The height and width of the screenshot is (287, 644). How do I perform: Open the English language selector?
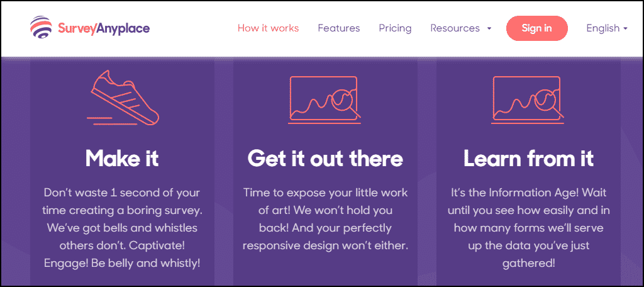pyautogui.click(x=602, y=28)
